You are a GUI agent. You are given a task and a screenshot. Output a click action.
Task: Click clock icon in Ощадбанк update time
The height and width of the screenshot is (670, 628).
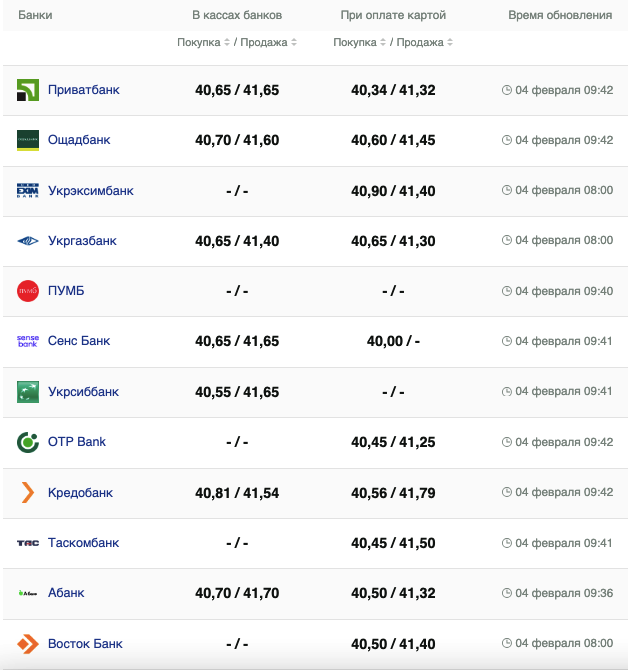tap(506, 140)
